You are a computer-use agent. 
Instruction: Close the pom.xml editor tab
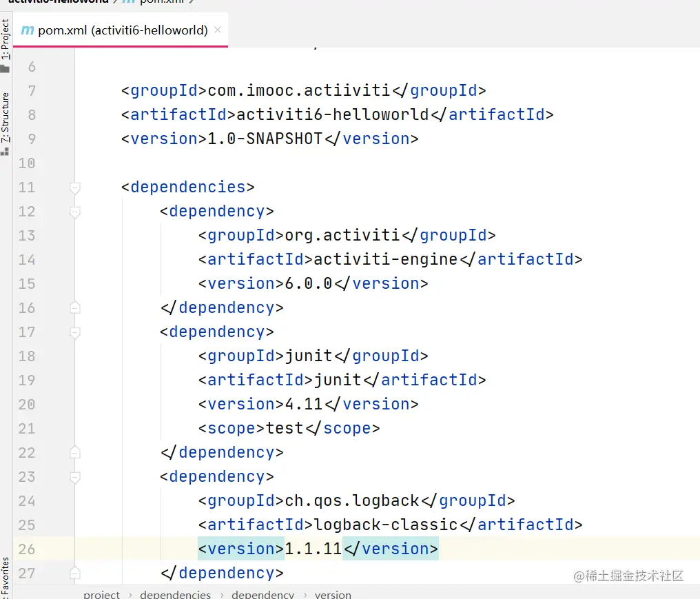point(218,30)
